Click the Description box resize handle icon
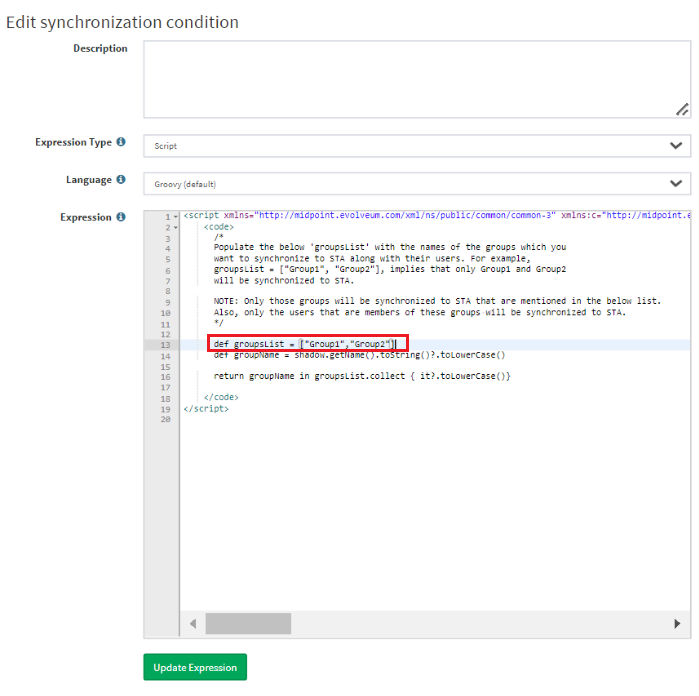Image resolution: width=699 pixels, height=696 pixels. 682,109
